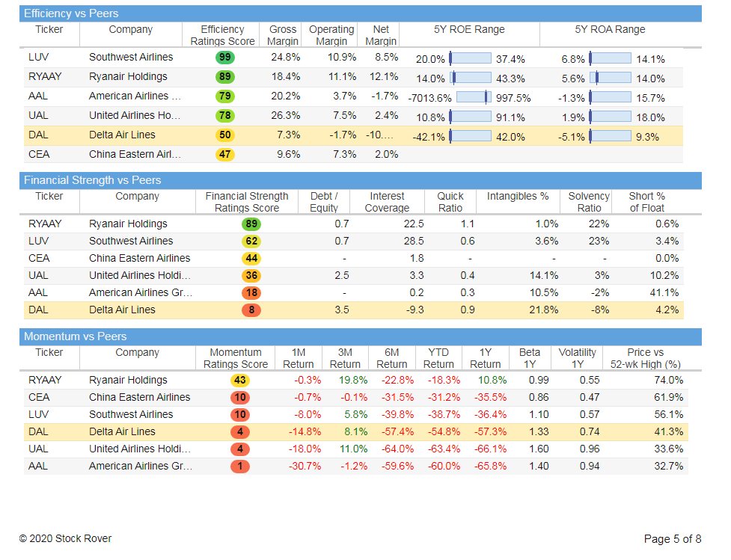Click United financial strength score 36 badge
The width and height of the screenshot is (731, 560).
pos(251,276)
